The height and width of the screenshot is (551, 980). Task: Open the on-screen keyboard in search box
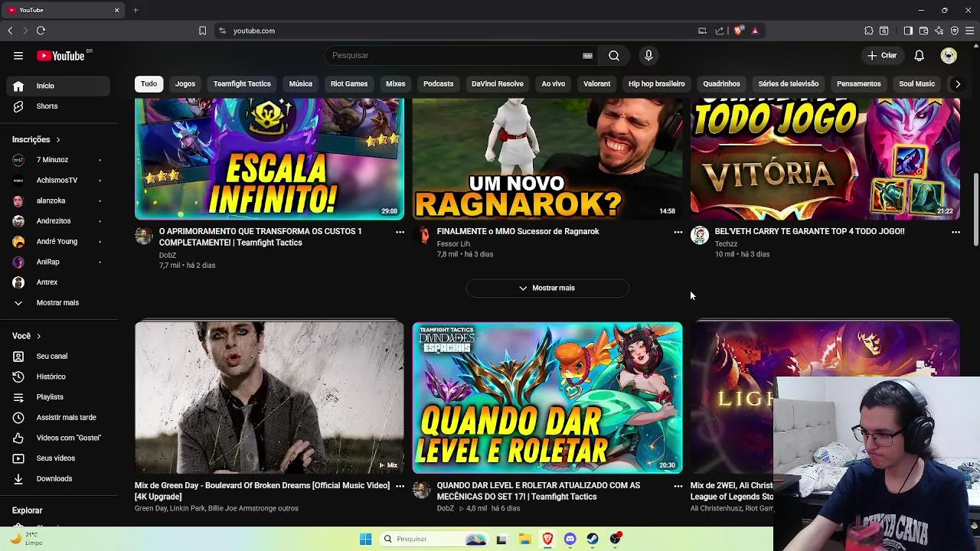[588, 55]
